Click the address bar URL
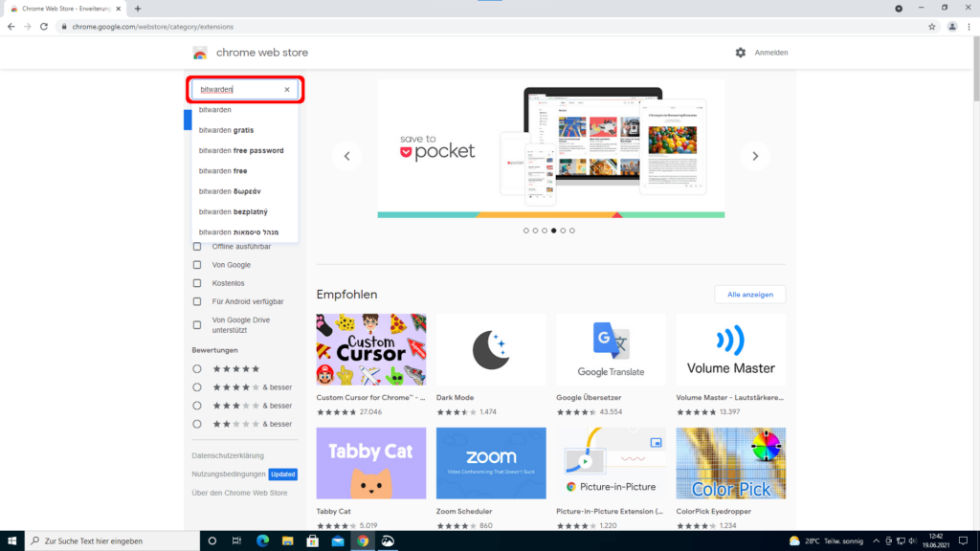Viewport: 980px width, 551px height. (152, 27)
